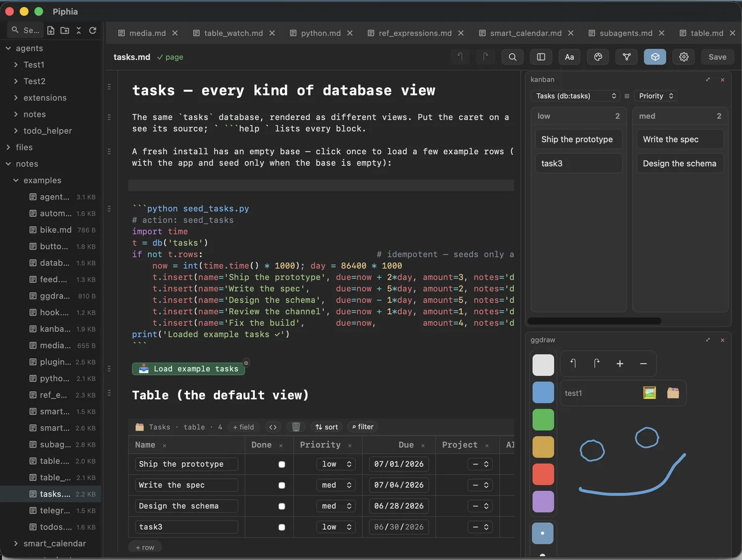The image size is (742, 560).
Task: Collapse all folders in the file tree
Action: (x=79, y=31)
